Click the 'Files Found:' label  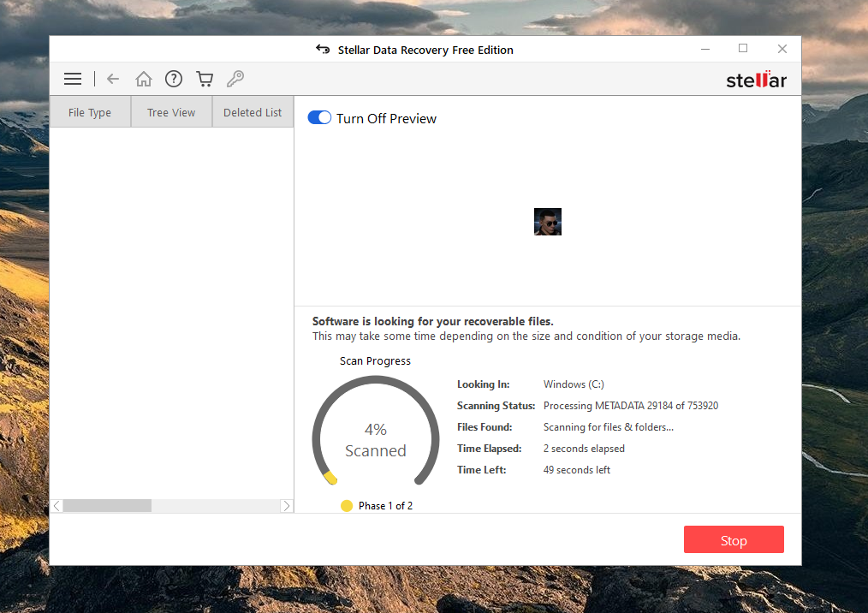click(485, 427)
